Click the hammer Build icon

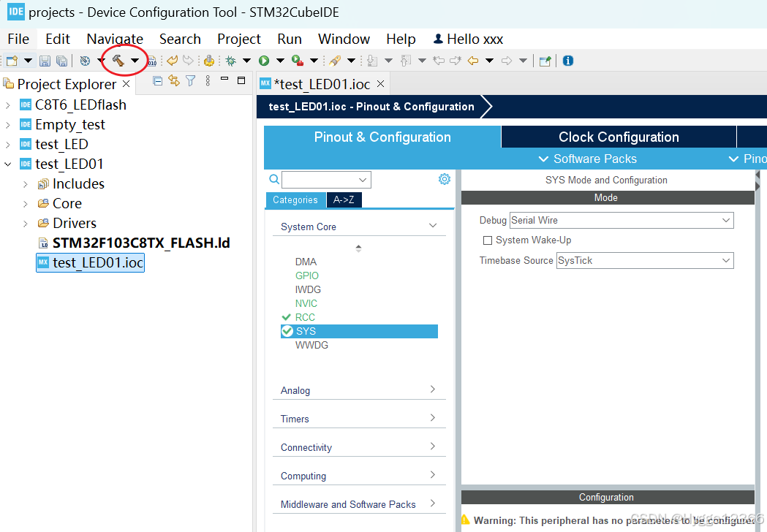pos(118,61)
